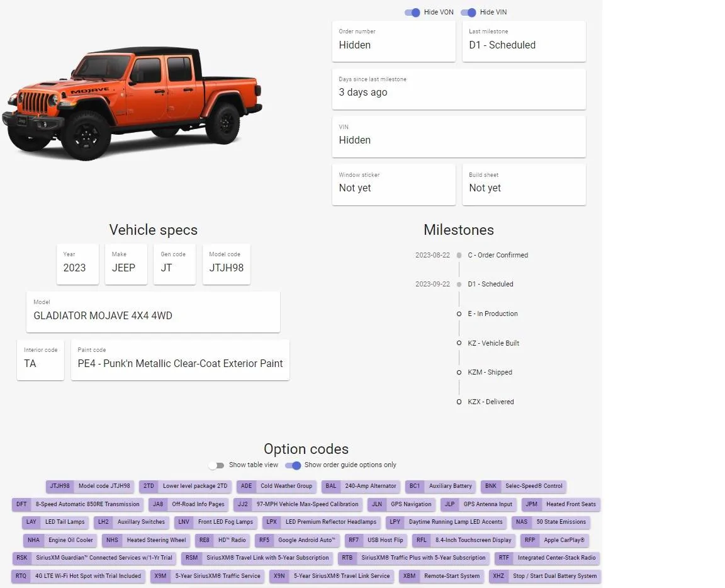The height and width of the screenshot is (588, 725).
Task: Enable the Show table view switch
Action: tap(216, 465)
